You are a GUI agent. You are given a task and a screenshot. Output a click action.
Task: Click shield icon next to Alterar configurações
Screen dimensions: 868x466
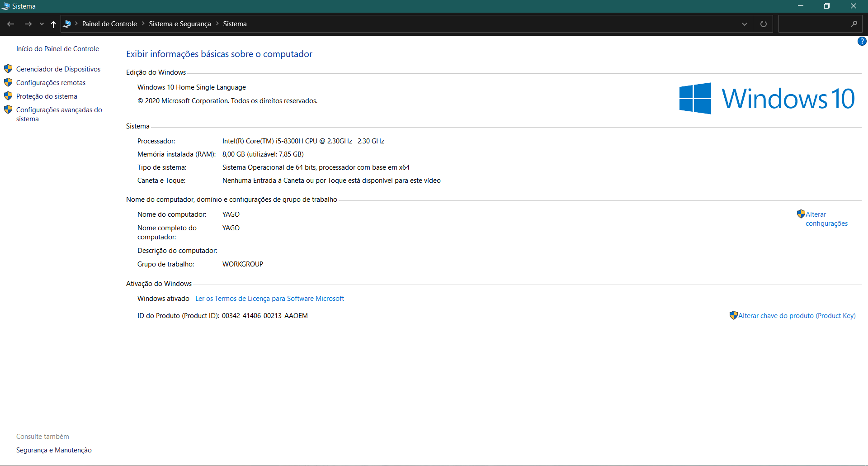coord(801,214)
